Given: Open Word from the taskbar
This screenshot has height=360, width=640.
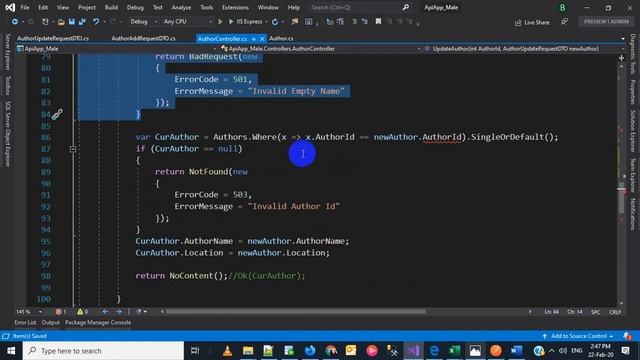Looking at the screenshot, I should tap(516, 351).
